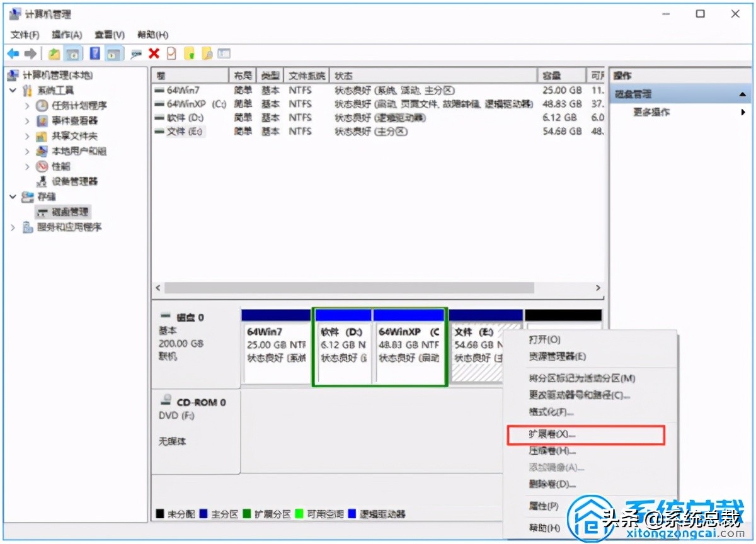Collapse the 存储 tree node
This screenshot has height=544, width=756.
[x=14, y=196]
